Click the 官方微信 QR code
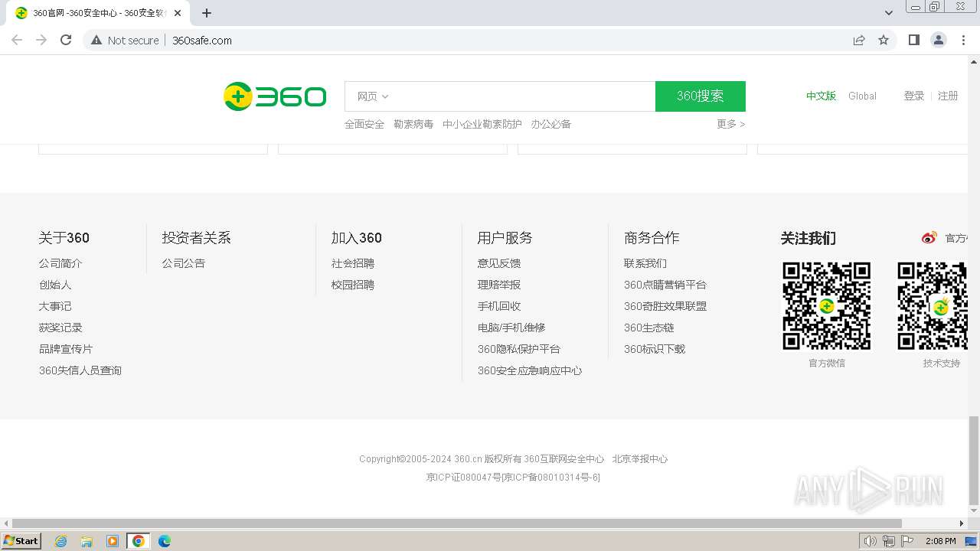Screen dimensions: 980x551 [826, 306]
